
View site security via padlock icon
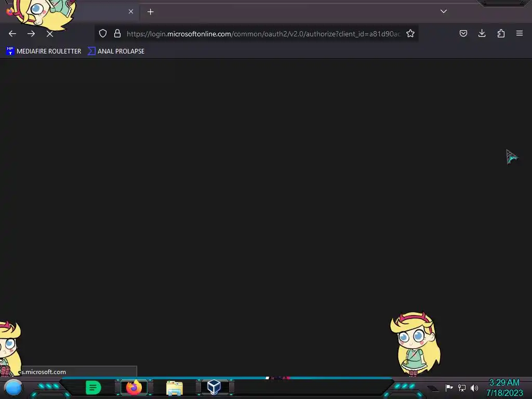[117, 33]
